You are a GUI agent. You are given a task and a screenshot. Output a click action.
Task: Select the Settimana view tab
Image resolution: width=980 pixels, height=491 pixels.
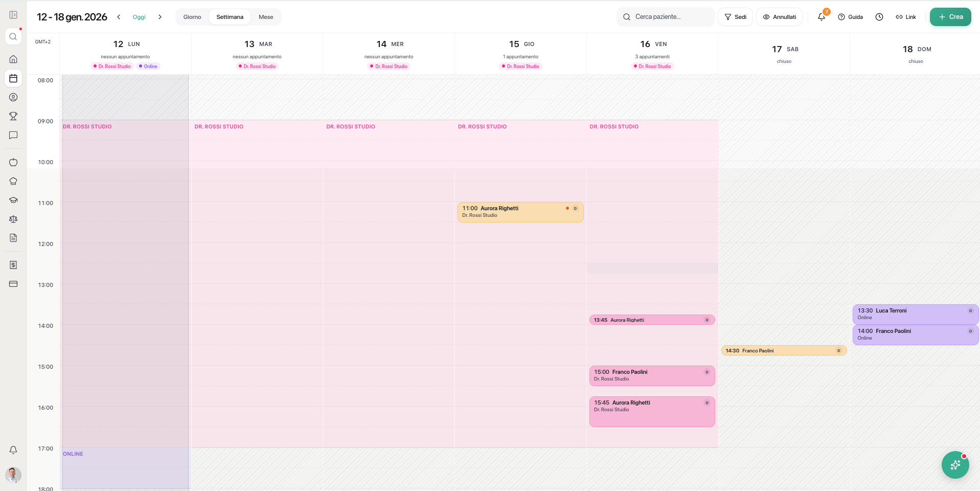(230, 17)
